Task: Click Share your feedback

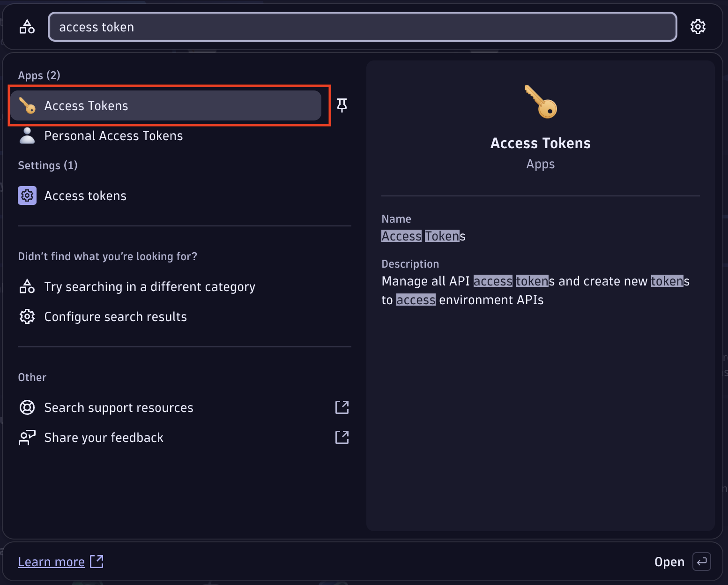Action: (x=104, y=437)
